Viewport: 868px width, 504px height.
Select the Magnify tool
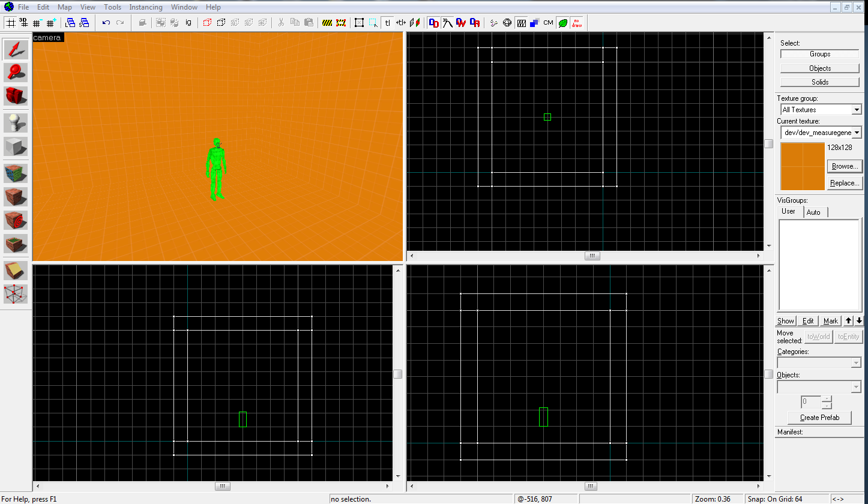[16, 72]
